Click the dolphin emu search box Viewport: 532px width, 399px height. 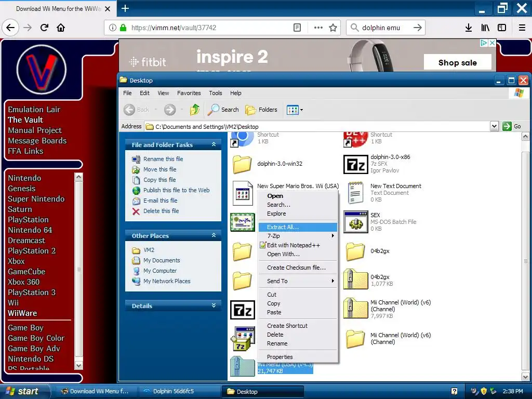point(385,28)
